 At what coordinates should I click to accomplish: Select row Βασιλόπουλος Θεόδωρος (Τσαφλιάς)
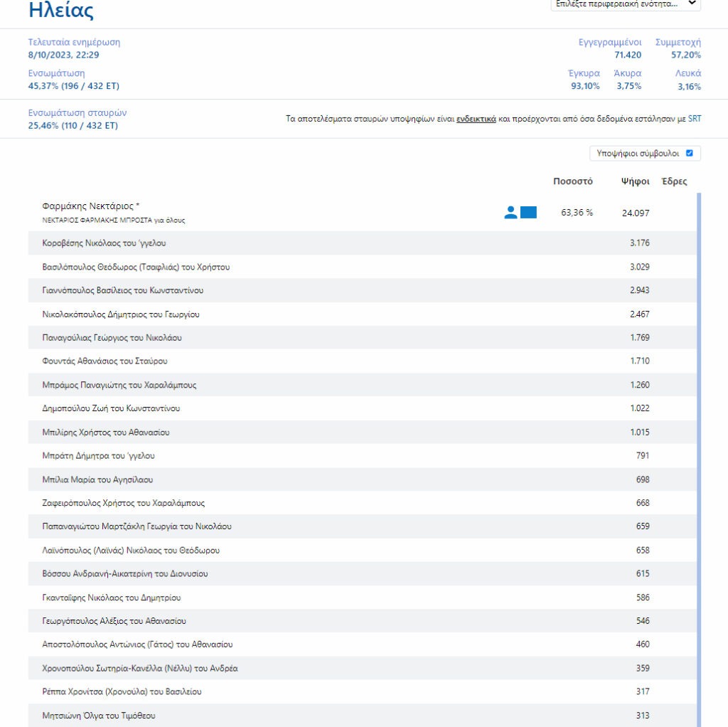pos(362,267)
